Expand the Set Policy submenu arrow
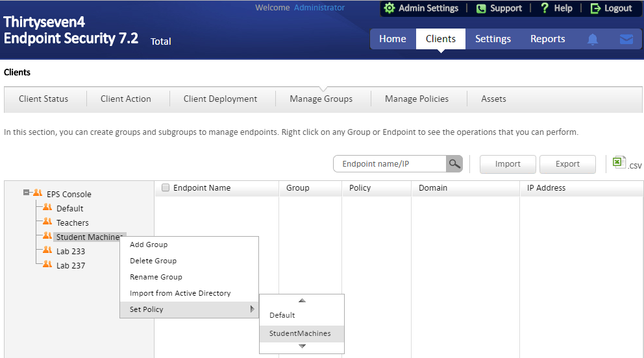The width and height of the screenshot is (644, 358). (252, 309)
